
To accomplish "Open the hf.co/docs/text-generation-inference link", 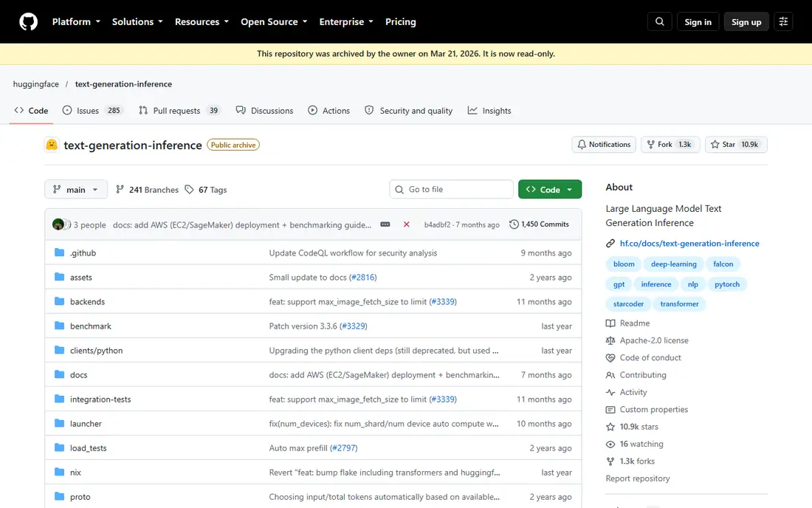I will point(689,244).
